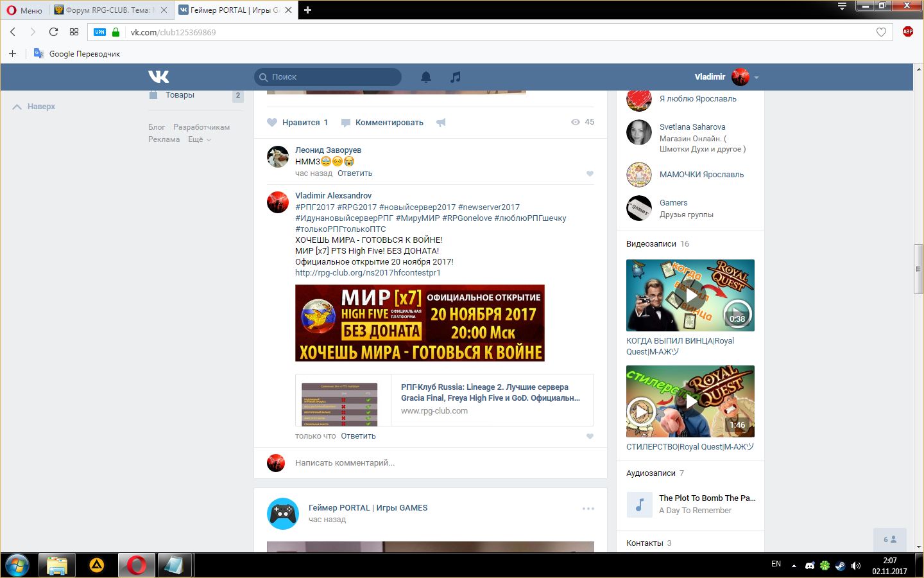
Task: Open the Реклама footer link
Action: pos(164,139)
